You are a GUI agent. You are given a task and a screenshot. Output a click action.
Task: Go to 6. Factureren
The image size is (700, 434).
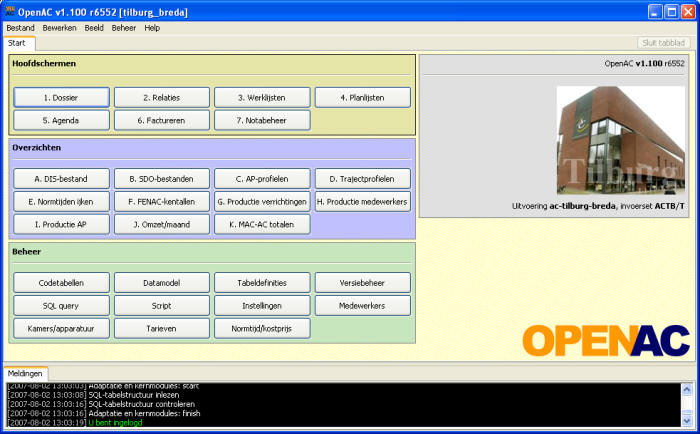tap(161, 120)
